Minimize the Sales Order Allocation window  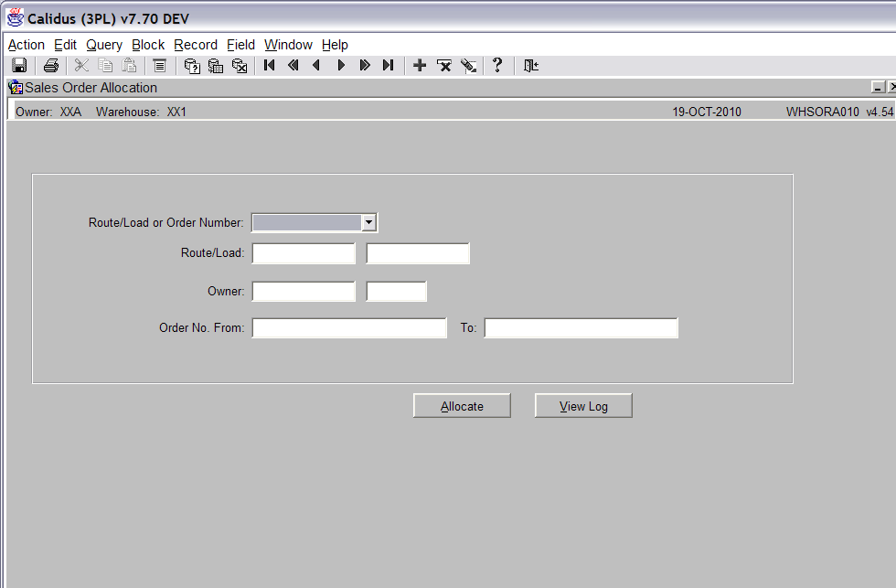coord(879,87)
